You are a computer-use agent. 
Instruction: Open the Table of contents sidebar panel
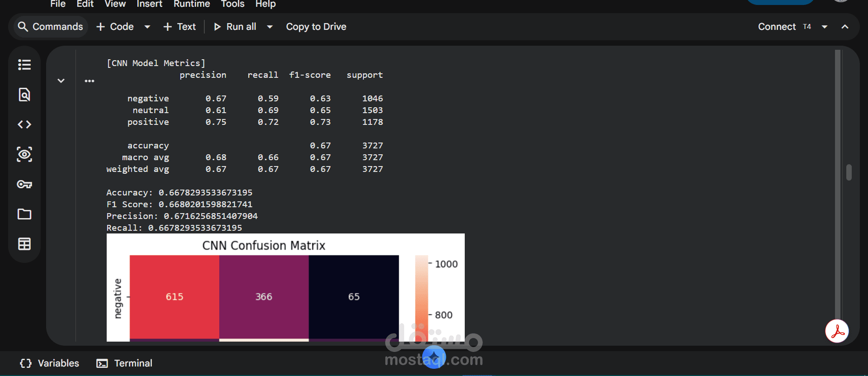24,65
